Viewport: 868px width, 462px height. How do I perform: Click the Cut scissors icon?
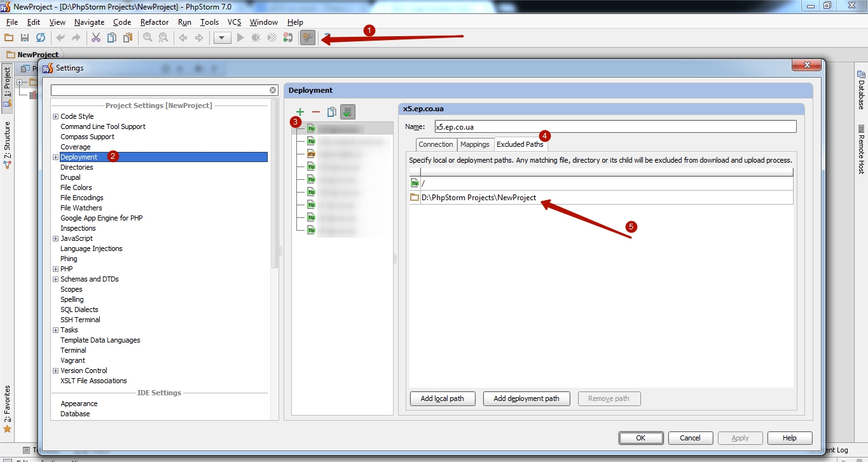(96, 37)
